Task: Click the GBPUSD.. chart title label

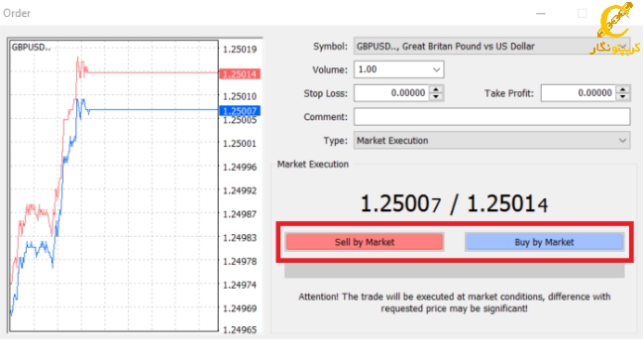Action: (32, 48)
